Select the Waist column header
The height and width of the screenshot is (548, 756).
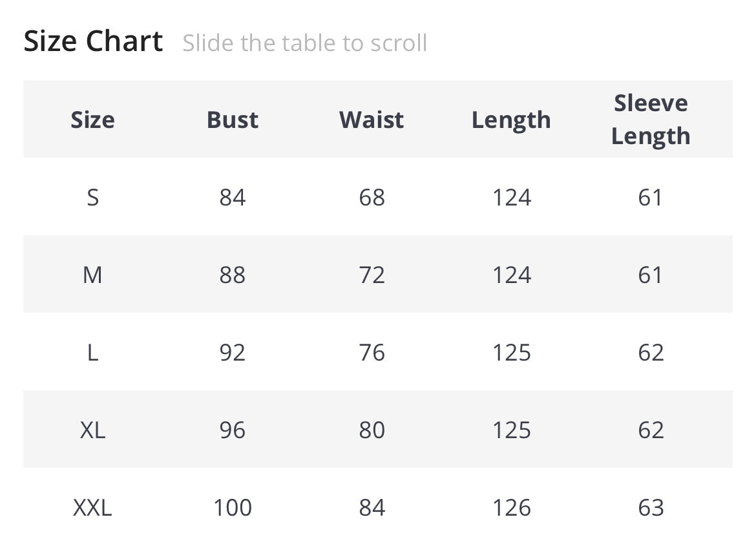[372, 120]
